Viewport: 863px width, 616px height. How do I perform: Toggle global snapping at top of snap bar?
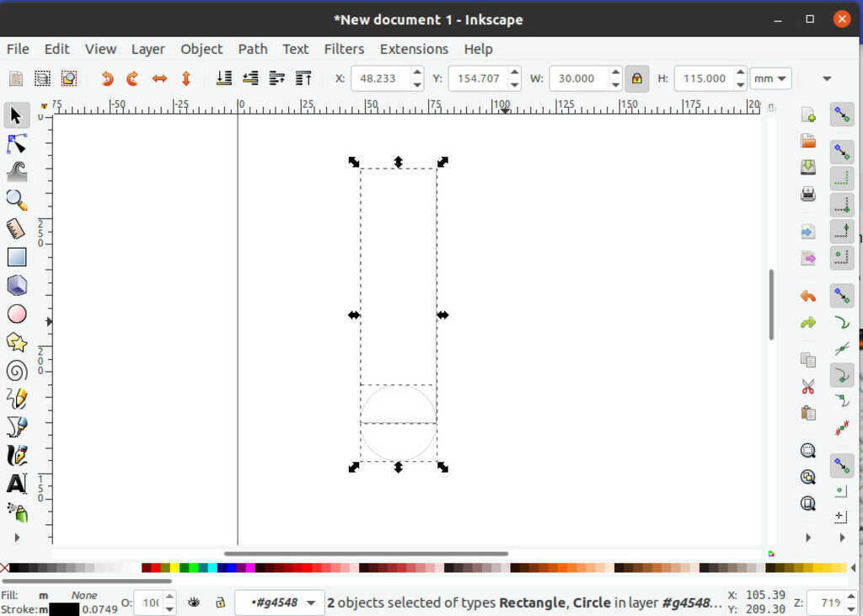click(x=842, y=115)
